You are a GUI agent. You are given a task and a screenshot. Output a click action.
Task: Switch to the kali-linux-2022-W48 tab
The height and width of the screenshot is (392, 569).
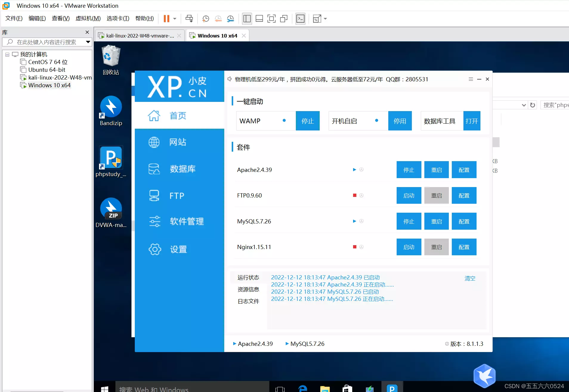(x=140, y=36)
